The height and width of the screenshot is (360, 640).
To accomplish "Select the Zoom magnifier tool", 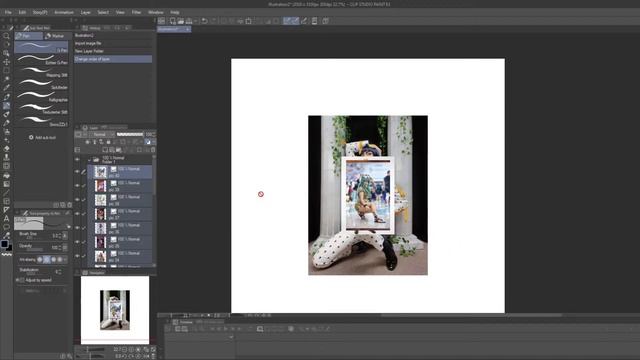I will [6, 36].
